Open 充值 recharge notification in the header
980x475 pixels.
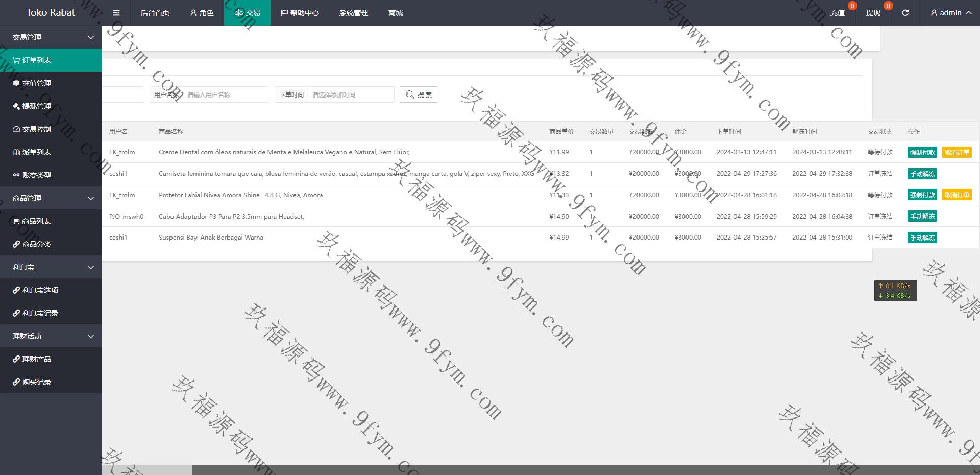click(837, 13)
